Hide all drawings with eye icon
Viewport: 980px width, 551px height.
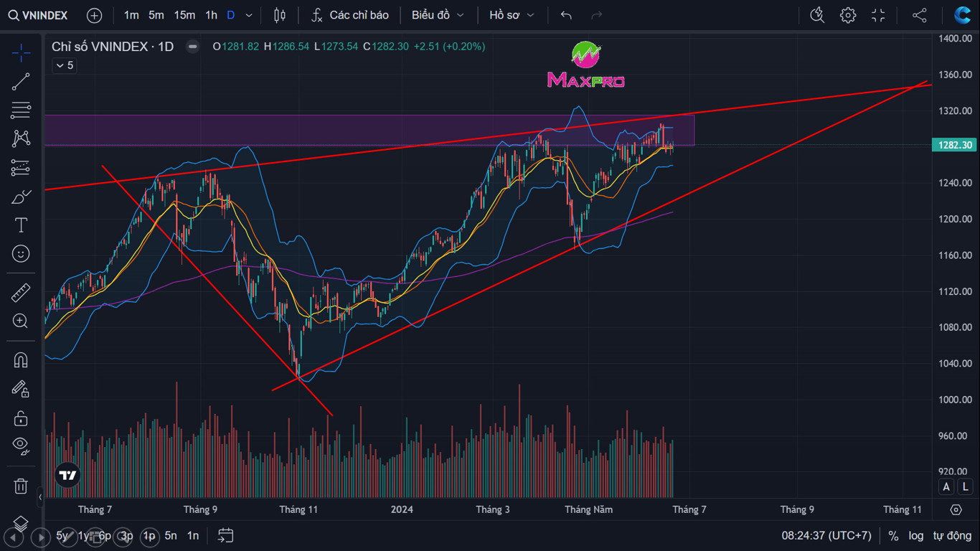point(21,446)
